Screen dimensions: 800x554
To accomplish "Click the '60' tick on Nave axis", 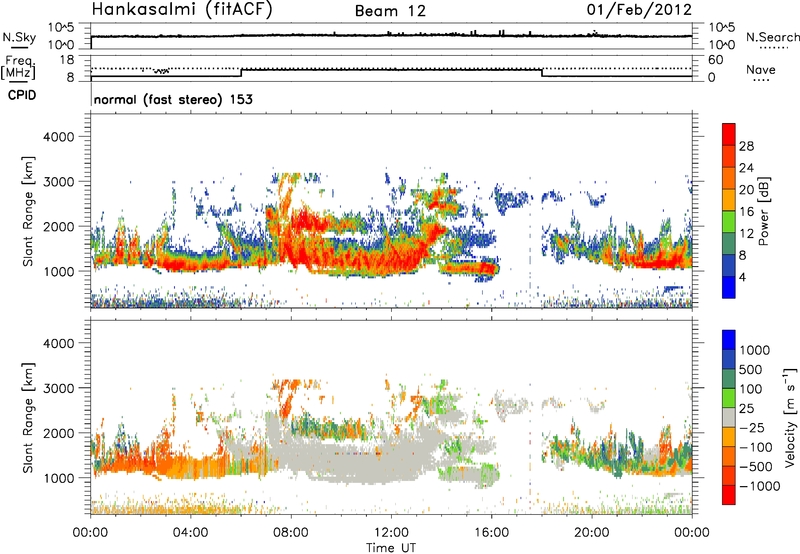I will (x=715, y=60).
